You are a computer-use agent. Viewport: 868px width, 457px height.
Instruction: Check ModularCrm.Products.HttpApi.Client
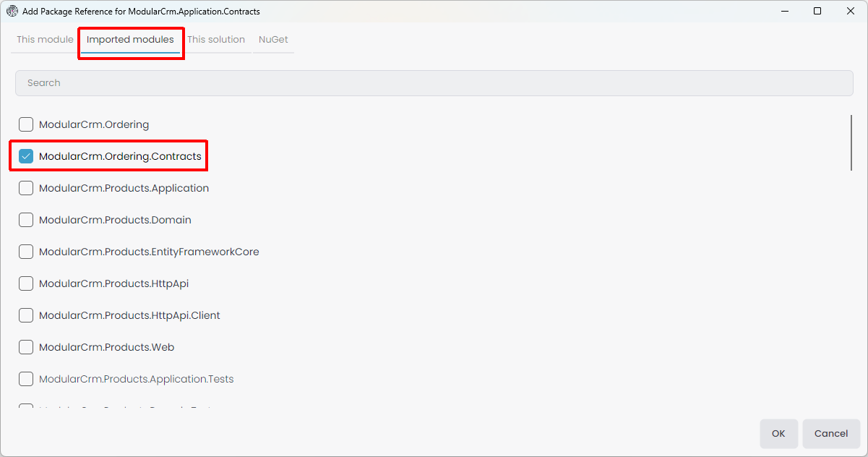25,315
